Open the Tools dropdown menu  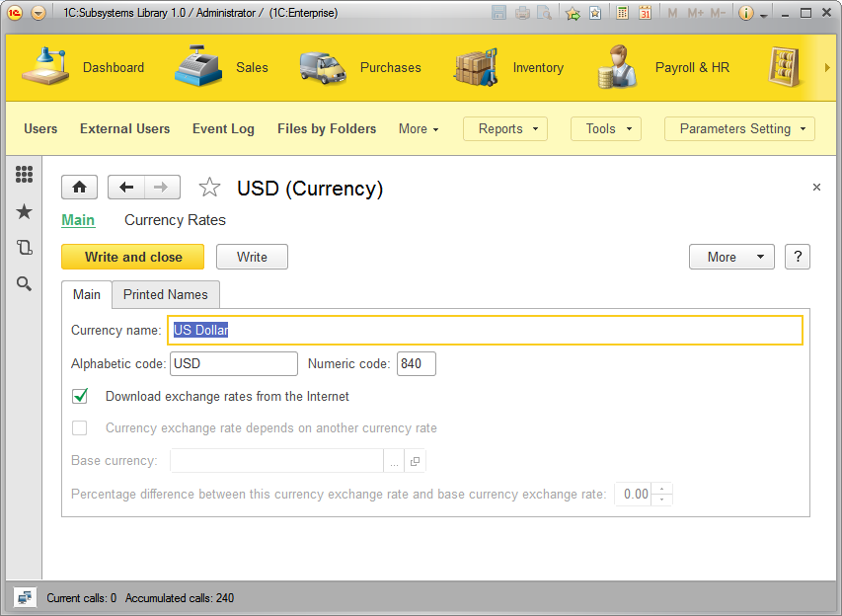click(606, 129)
